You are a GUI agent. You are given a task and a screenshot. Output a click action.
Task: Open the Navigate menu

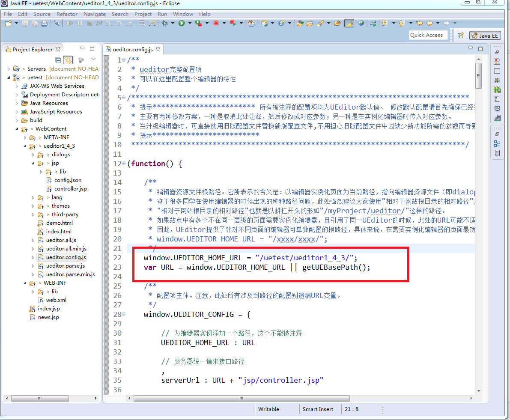click(x=95, y=14)
